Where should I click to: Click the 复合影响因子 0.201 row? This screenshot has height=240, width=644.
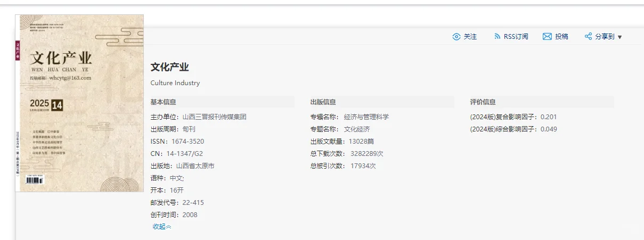click(x=513, y=117)
